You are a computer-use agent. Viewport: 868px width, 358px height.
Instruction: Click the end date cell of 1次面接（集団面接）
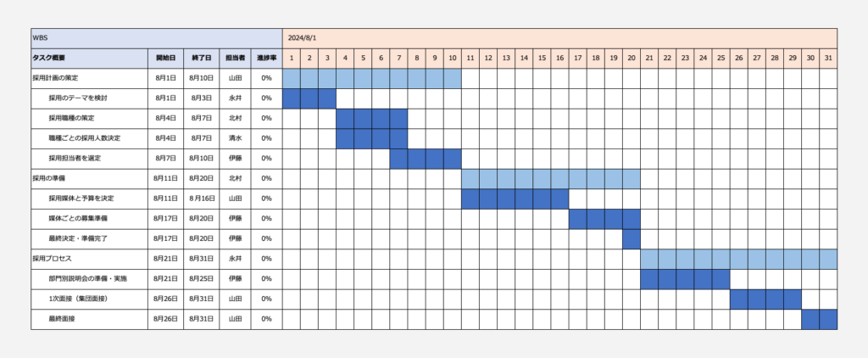(x=202, y=299)
